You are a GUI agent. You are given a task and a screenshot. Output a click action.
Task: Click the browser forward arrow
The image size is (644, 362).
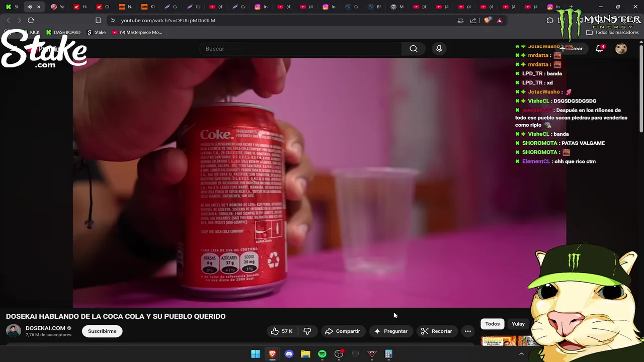point(19,20)
